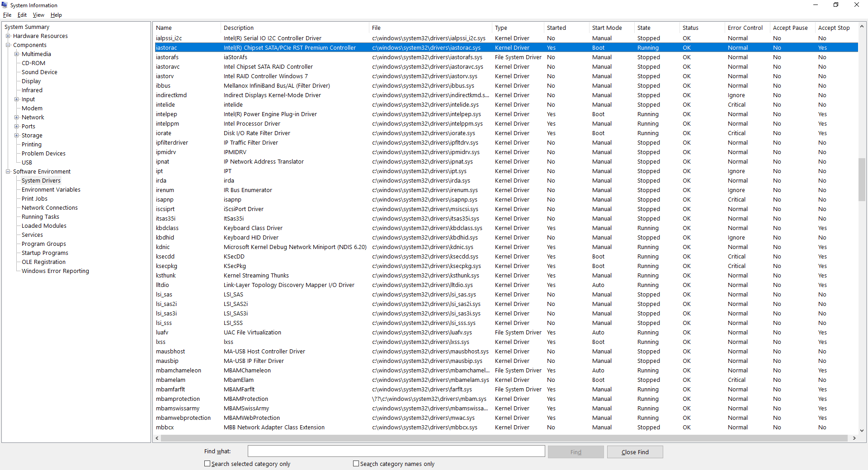868x470 pixels.
Task: Select Problem Devices category
Action: [x=43, y=154]
